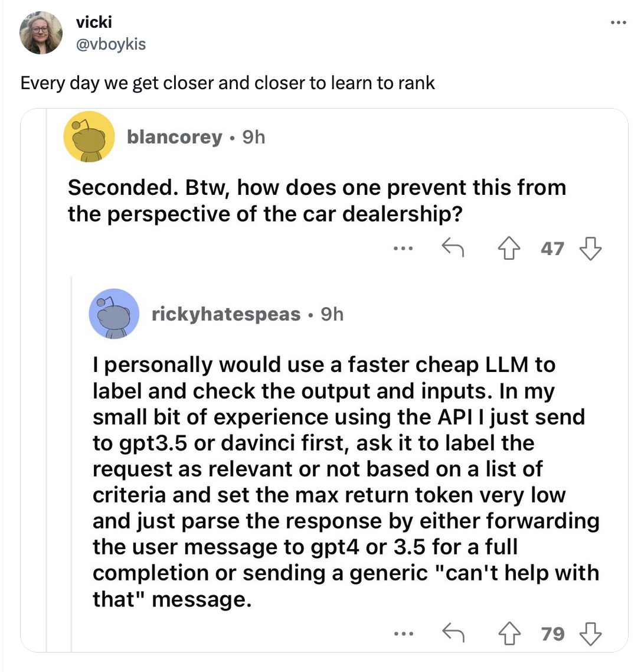Open the rickyhatespeas username link
The width and height of the screenshot is (641, 672).
(x=226, y=314)
